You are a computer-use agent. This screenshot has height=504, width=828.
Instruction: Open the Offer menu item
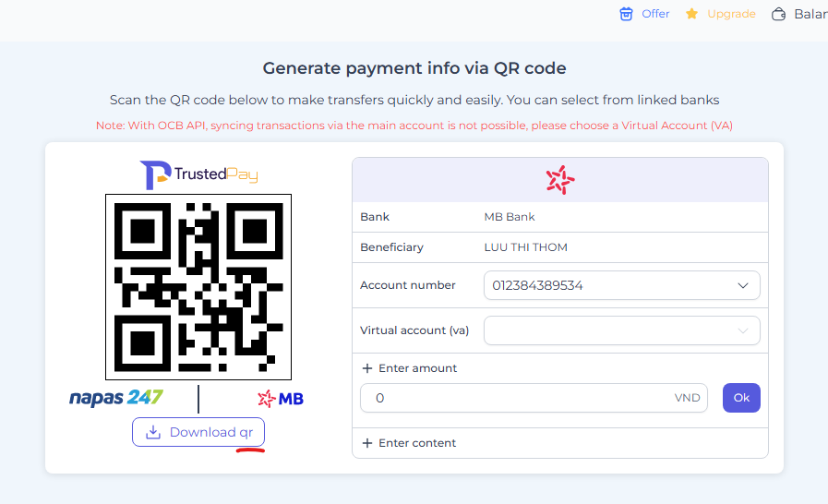(x=644, y=14)
